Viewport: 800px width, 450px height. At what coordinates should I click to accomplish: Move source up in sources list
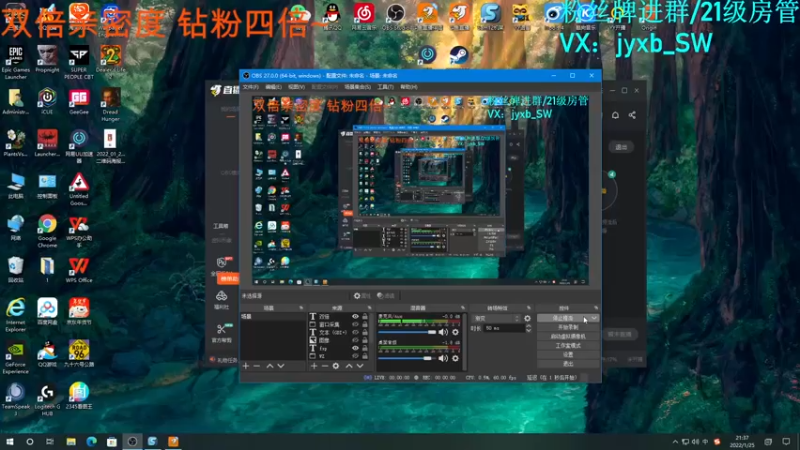click(349, 366)
